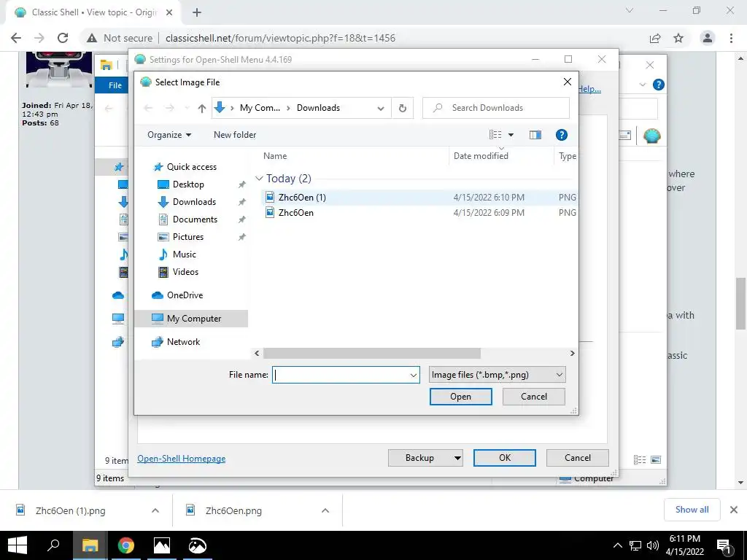
Task: Select the Zhc6Oen file from 6:09 PM
Action: pyautogui.click(x=419, y=213)
